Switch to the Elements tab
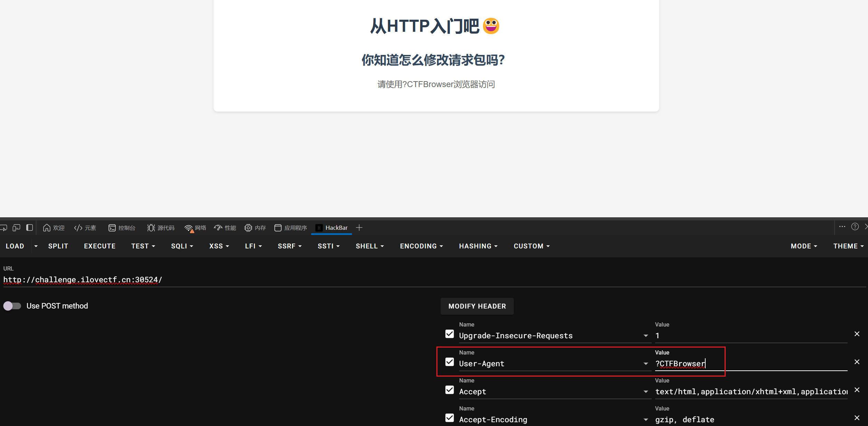Screen dimensions: 868x426 click(85, 228)
